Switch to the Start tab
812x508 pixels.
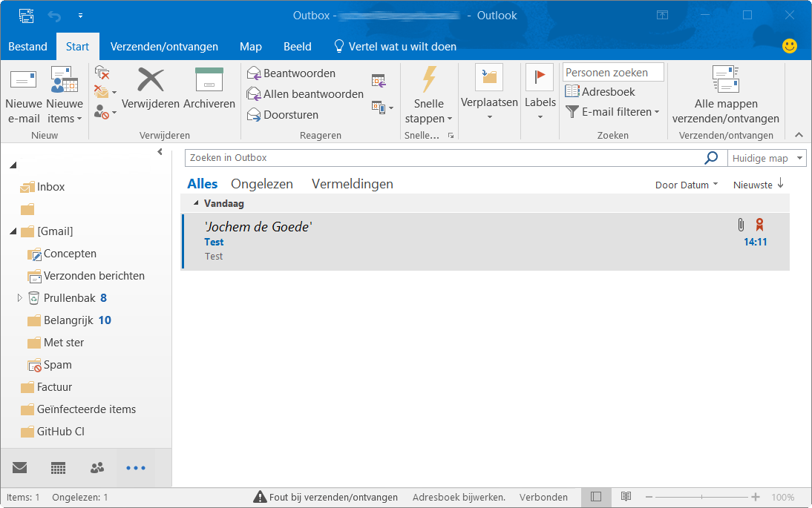click(x=78, y=47)
